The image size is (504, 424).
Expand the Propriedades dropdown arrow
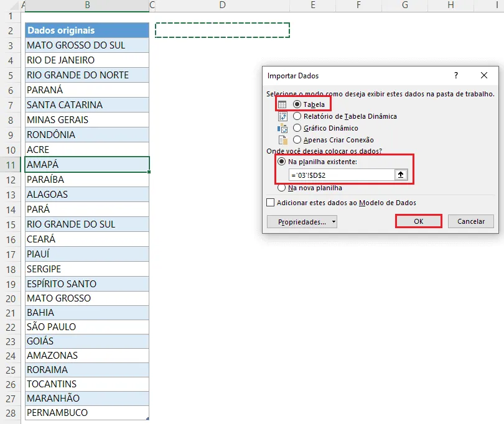point(334,221)
